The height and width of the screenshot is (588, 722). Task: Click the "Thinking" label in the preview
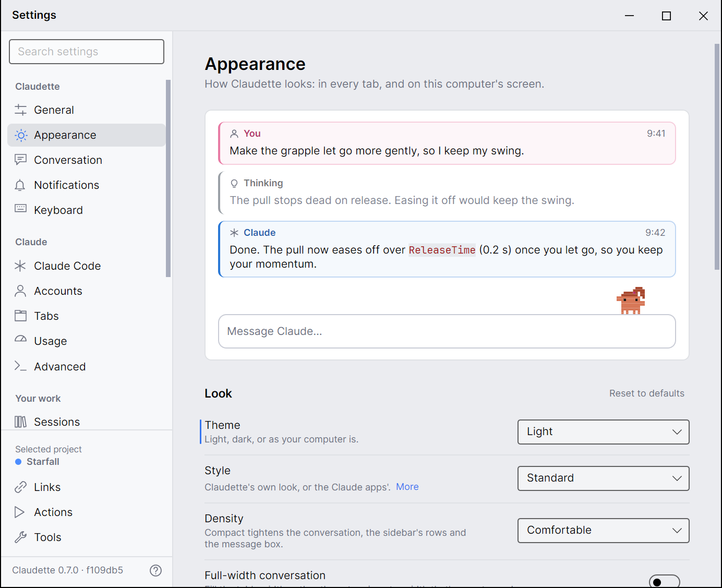(x=263, y=183)
